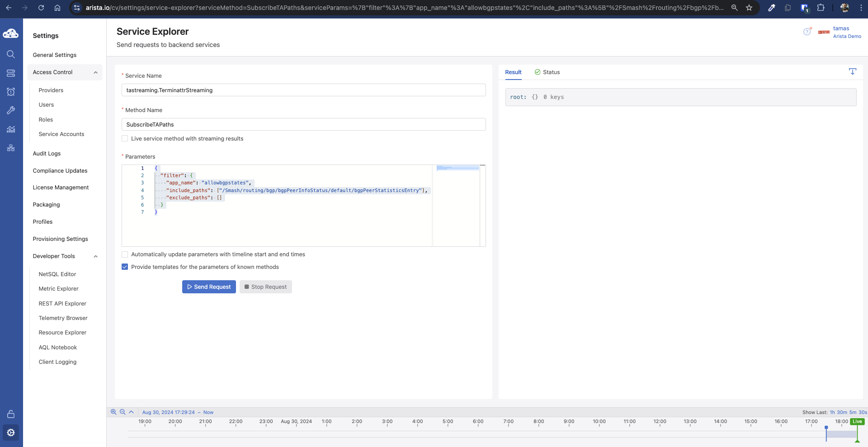This screenshot has width=868, height=447.
Task: Open Packaging settings
Action: click(46, 205)
